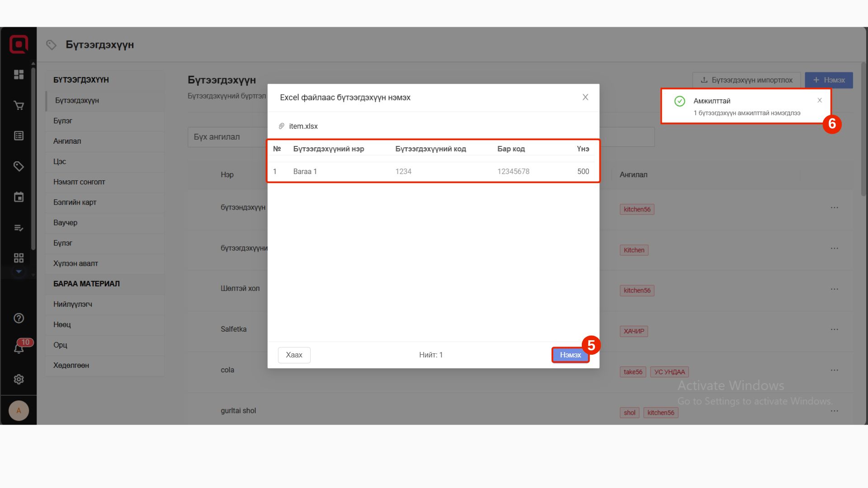The width and height of the screenshot is (868, 488).
Task: Click the Хаах button in dialog
Action: (294, 355)
